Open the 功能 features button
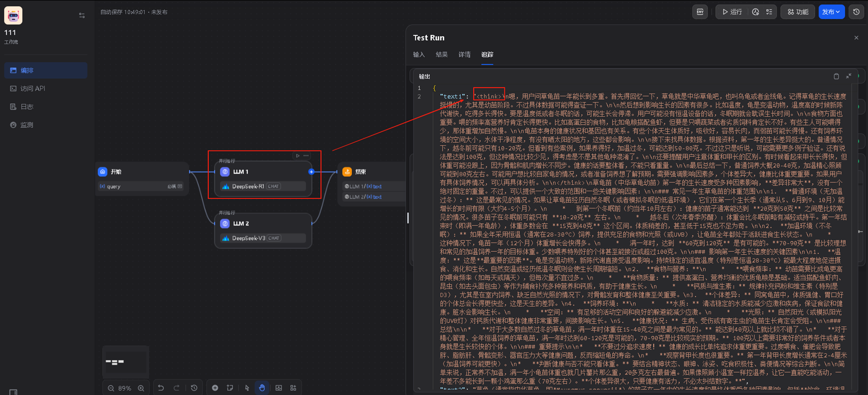The width and height of the screenshot is (868, 395). (798, 12)
